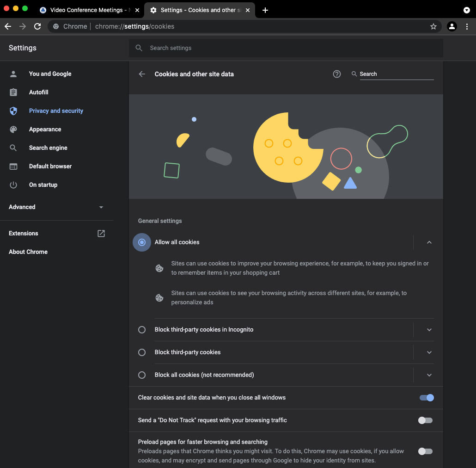Click the person icon beside You and Google
The width and height of the screenshot is (476, 468).
click(13, 74)
